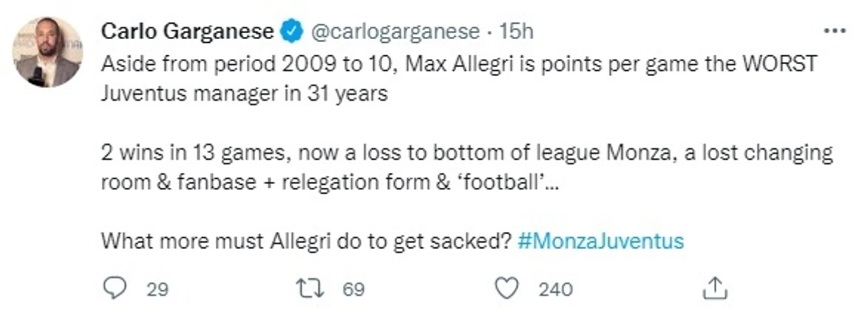Viewport: 868px width, 312px height.
Task: Click the Carlo Garganese display name
Action: click(x=187, y=31)
